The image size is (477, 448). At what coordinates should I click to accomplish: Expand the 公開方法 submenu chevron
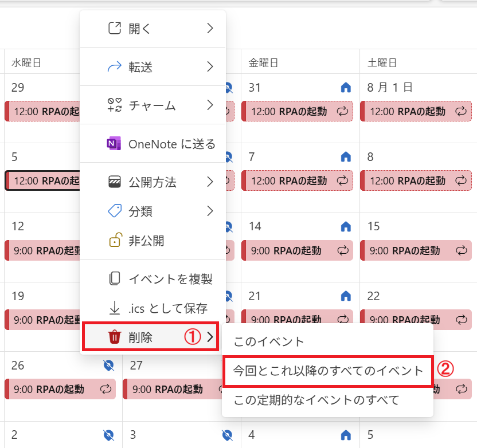coord(210,182)
